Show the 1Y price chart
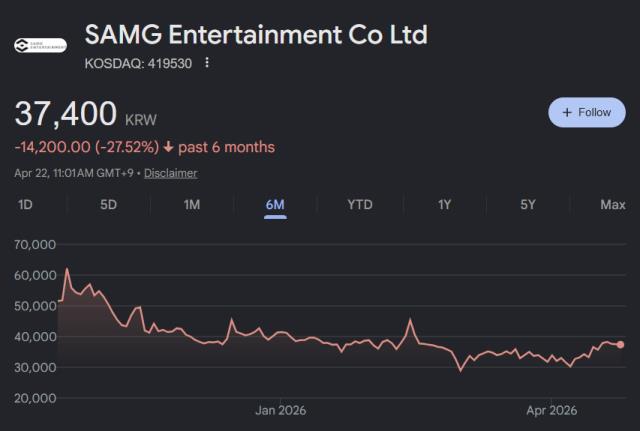The image size is (640, 431). [x=444, y=204]
